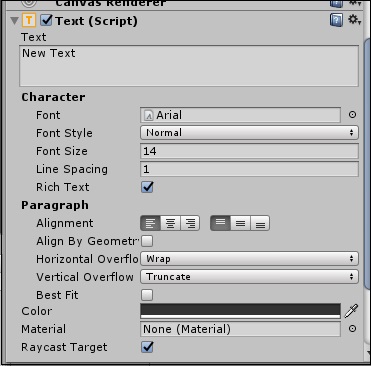Click the Rich Text label
This screenshot has height=366, width=371.
coord(63,187)
